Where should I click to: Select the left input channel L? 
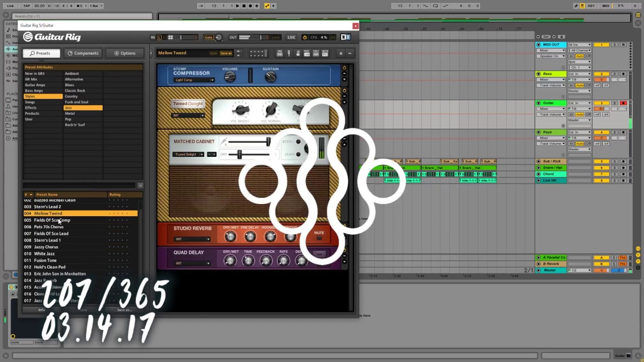tap(159, 37)
